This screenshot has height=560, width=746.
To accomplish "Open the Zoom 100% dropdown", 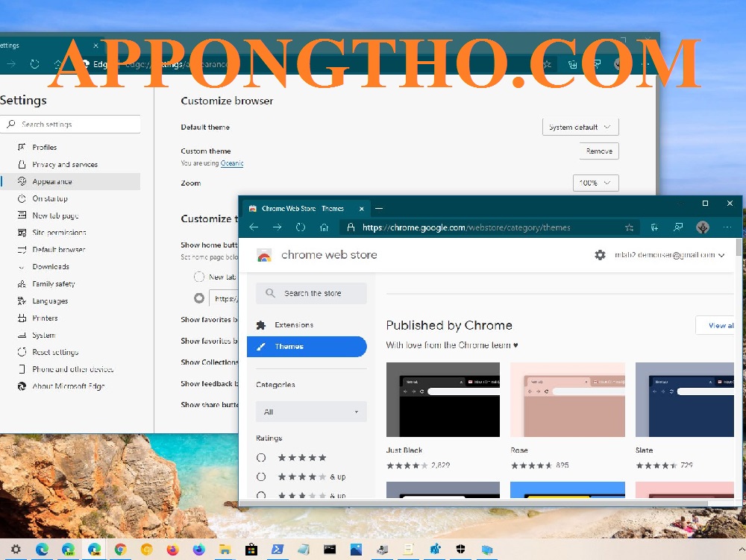I will pyautogui.click(x=595, y=183).
